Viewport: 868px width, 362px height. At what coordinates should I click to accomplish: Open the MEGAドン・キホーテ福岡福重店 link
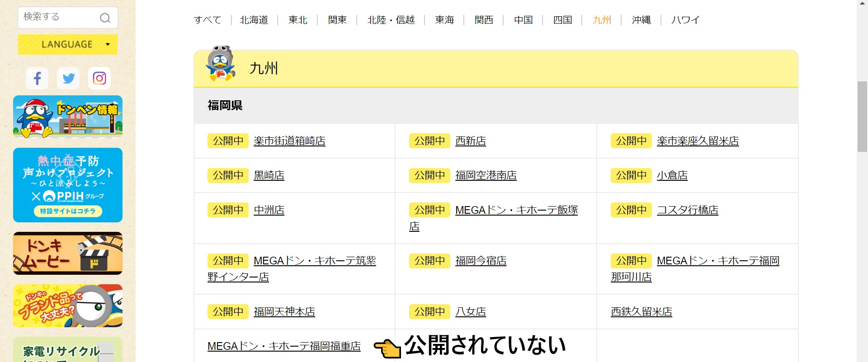click(284, 346)
